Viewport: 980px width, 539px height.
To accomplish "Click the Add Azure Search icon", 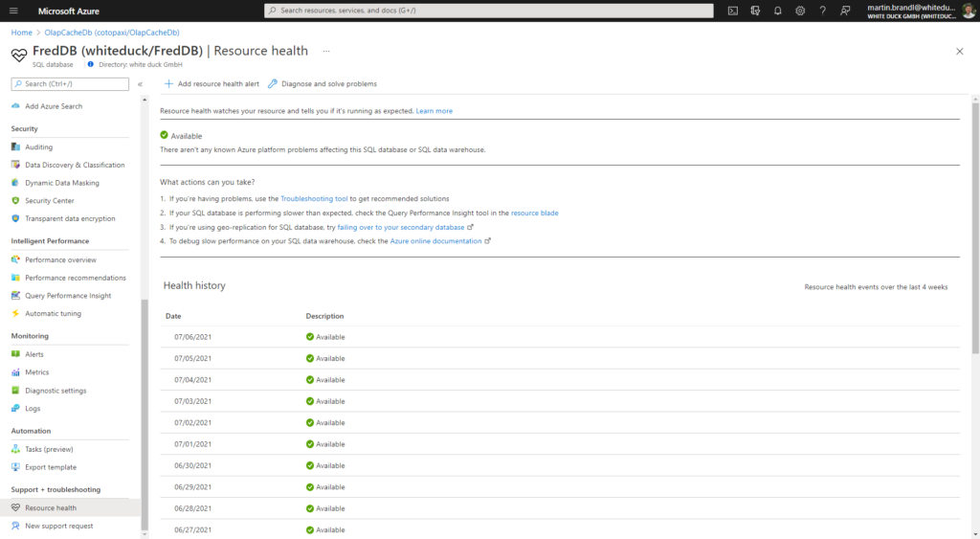I will (x=15, y=106).
